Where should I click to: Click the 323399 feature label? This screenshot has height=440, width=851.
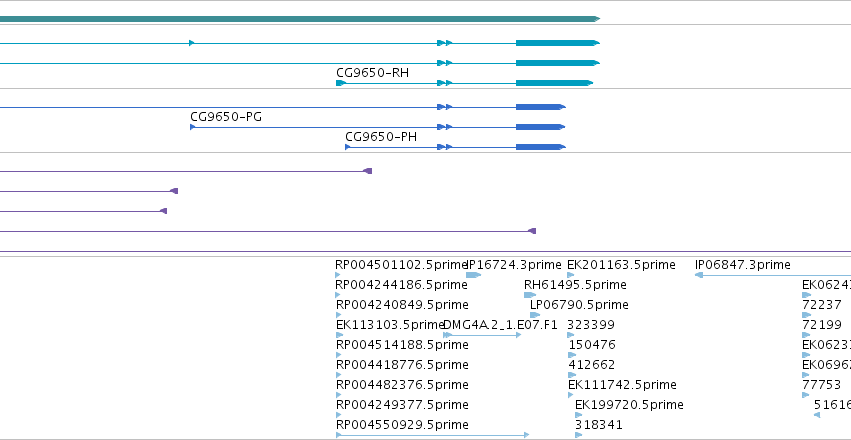click(590, 325)
